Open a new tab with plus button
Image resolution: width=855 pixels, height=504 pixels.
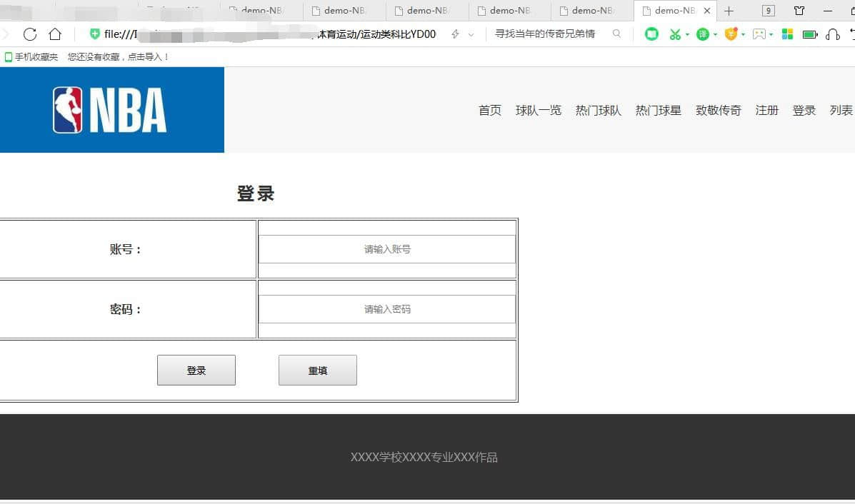point(729,11)
